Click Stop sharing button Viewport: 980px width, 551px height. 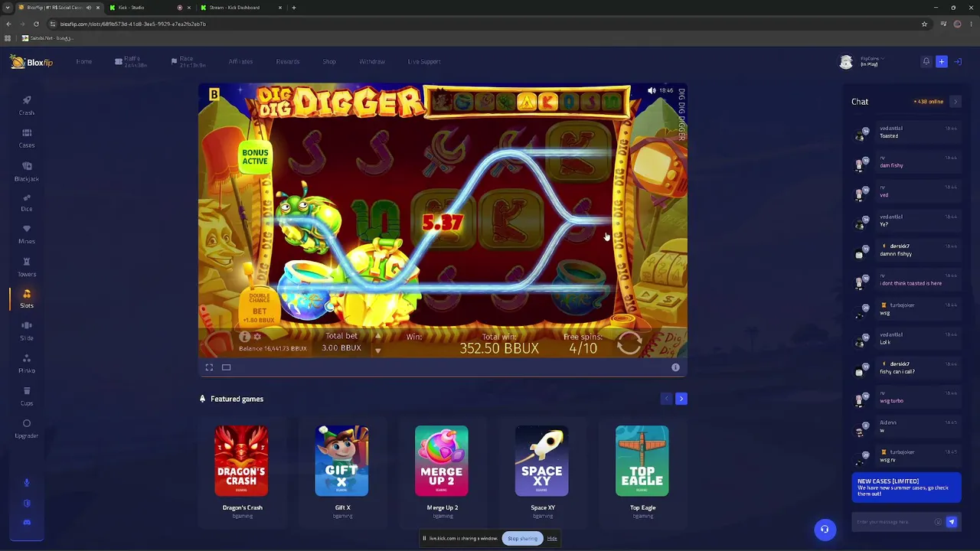[x=522, y=538]
